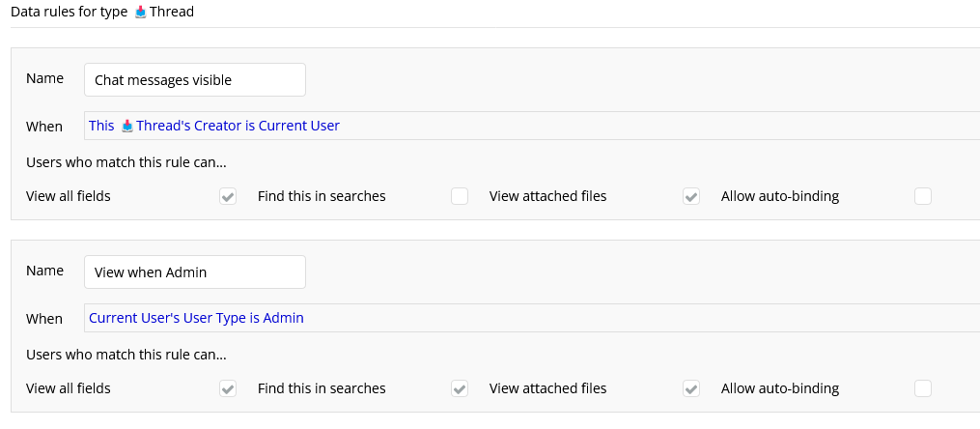The image size is (980, 429).
Task: Click the When label of Chat messages rule
Action: (44, 126)
